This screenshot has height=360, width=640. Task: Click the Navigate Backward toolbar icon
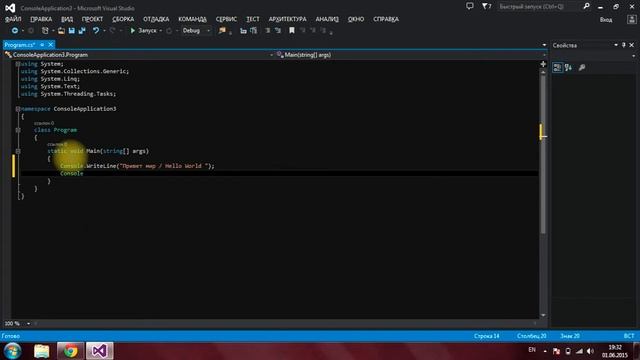15,31
